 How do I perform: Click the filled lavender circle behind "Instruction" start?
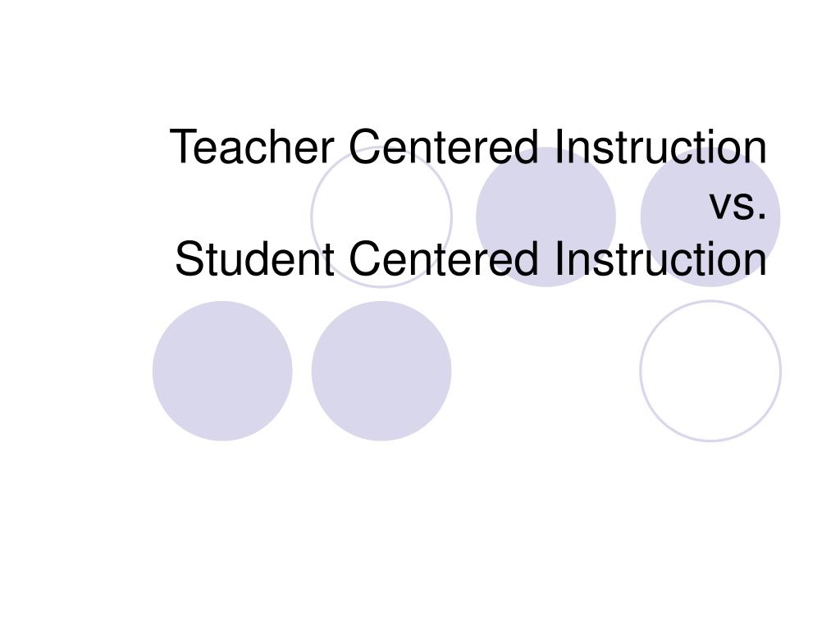coord(546,217)
